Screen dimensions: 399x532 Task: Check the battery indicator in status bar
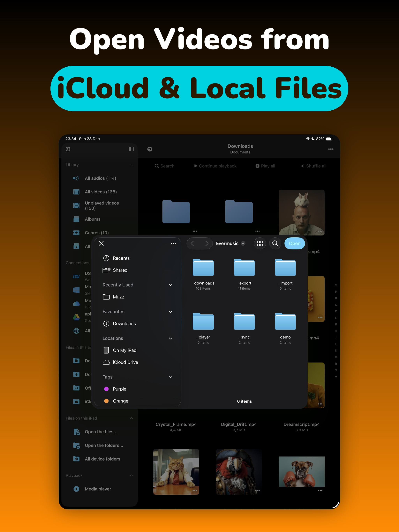pyautogui.click(x=329, y=139)
